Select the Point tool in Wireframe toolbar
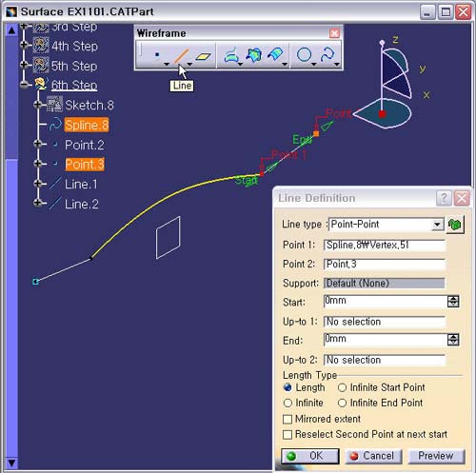The image size is (476, 473). [157, 54]
